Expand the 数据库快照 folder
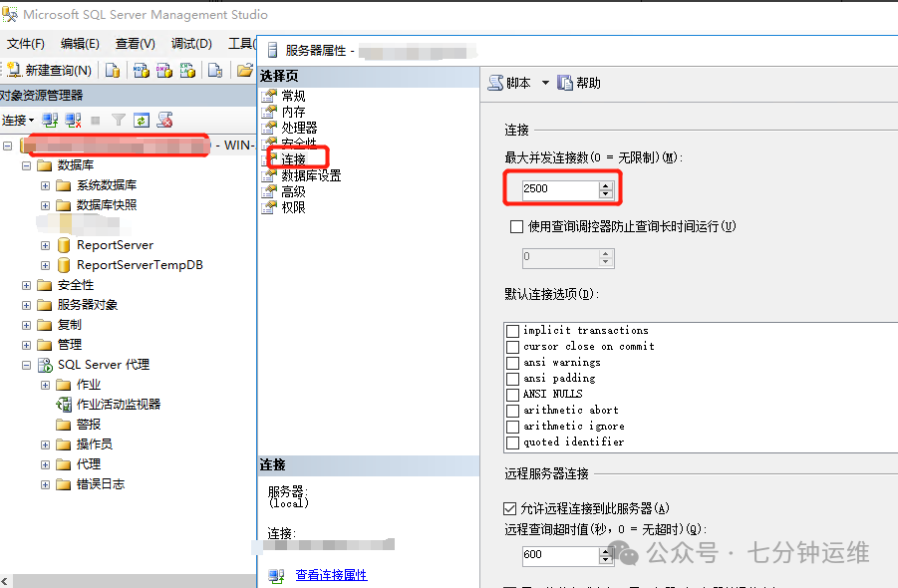The height and width of the screenshot is (588, 898). click(45, 205)
